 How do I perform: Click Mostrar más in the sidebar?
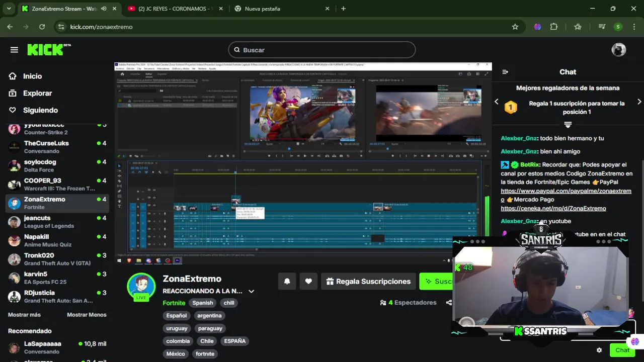pyautogui.click(x=24, y=315)
